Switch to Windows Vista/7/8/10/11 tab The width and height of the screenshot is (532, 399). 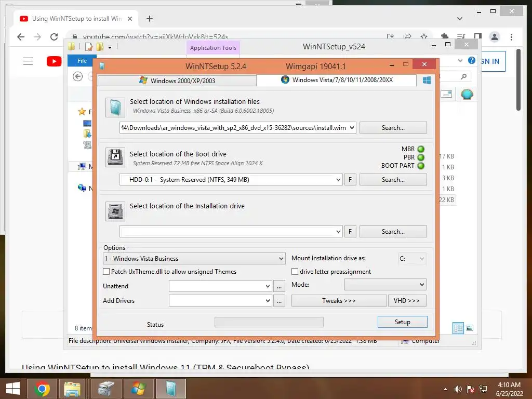point(337,80)
